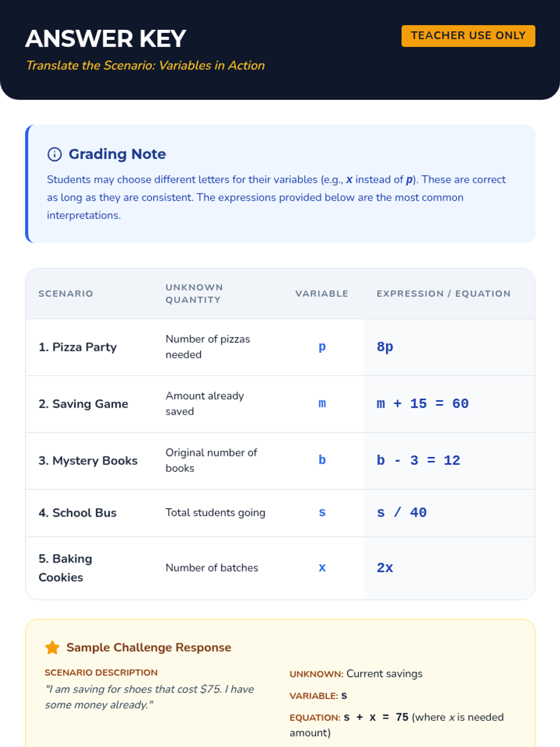Select the 2. Saving Game row title
This screenshot has width=560, height=747.
(84, 404)
